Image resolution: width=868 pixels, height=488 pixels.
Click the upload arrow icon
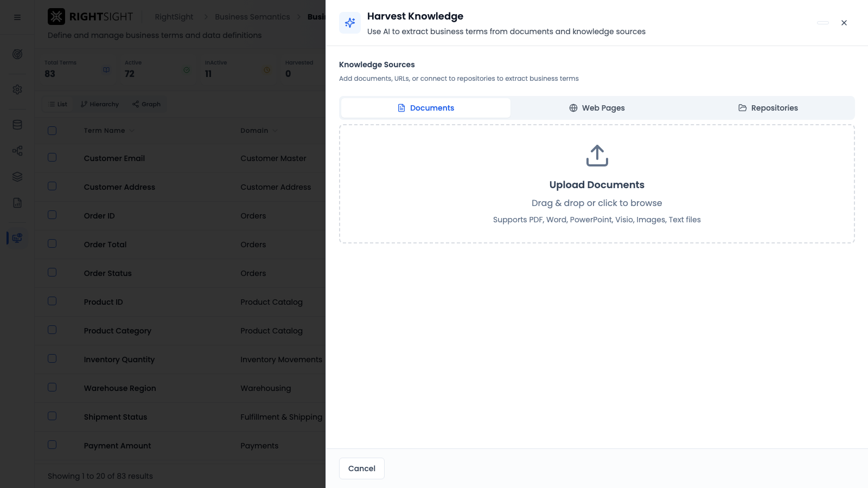pos(597,156)
